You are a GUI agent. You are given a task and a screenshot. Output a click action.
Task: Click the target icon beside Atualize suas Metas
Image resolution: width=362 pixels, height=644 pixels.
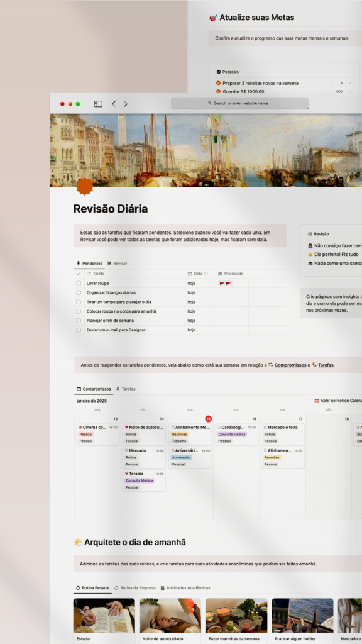pyautogui.click(x=213, y=18)
